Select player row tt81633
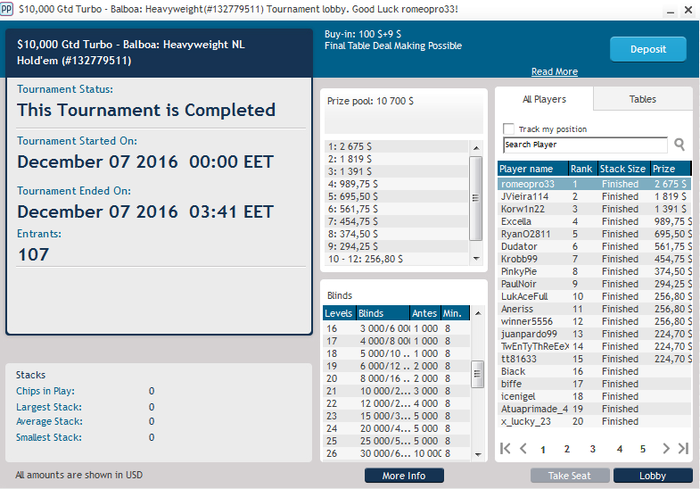The image size is (700, 489). 594,359
